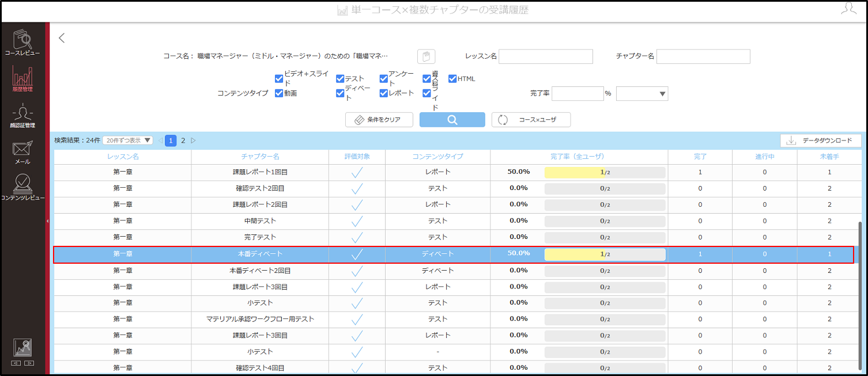
Task: Collapse the sidebar using its edge handle
Action: [x=47, y=221]
